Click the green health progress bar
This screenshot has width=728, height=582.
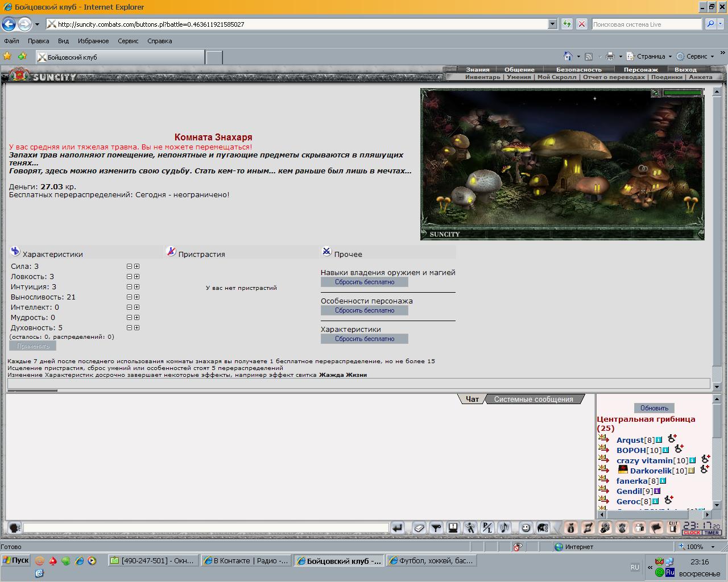[x=683, y=93]
